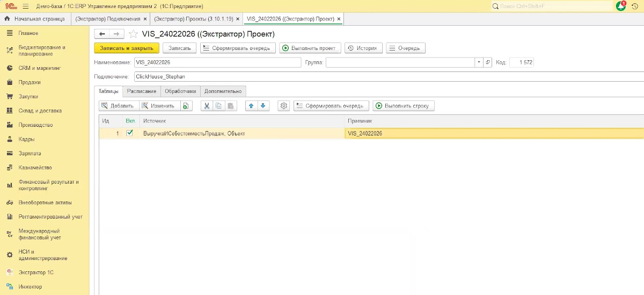
Task: Close the (Экстрактор) Подключения tab
Action: click(x=145, y=19)
